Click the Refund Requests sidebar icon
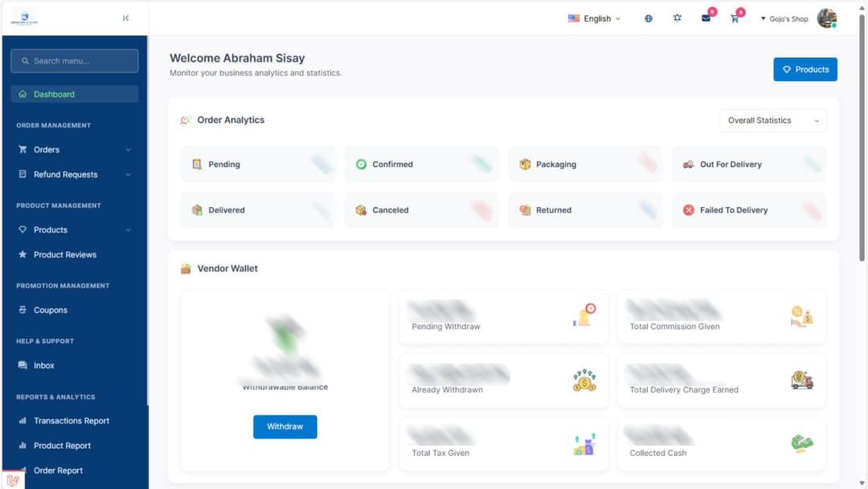 23,174
